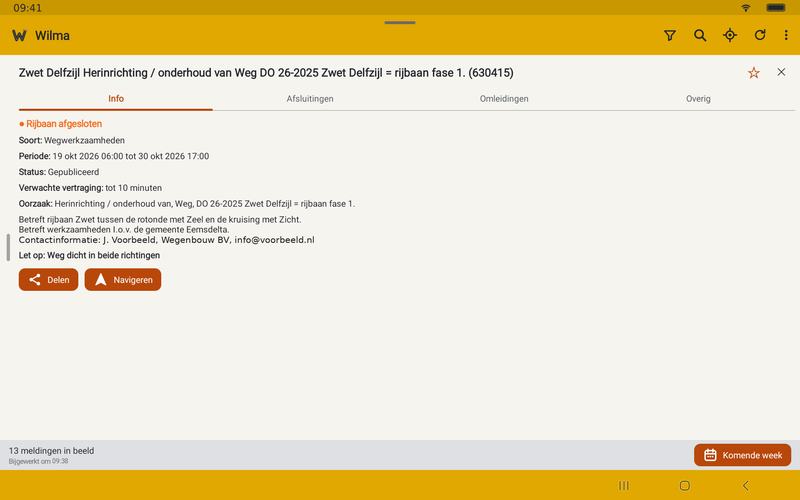800x500 pixels.
Task: Click 'Bijgewerkt om 09:38' text
Action: pos(38,461)
